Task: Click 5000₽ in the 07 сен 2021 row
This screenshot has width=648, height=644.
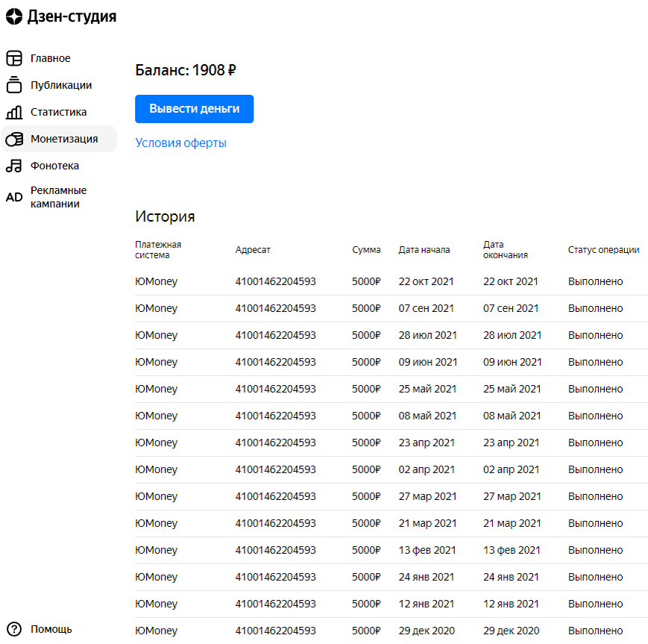Action: coord(366,308)
